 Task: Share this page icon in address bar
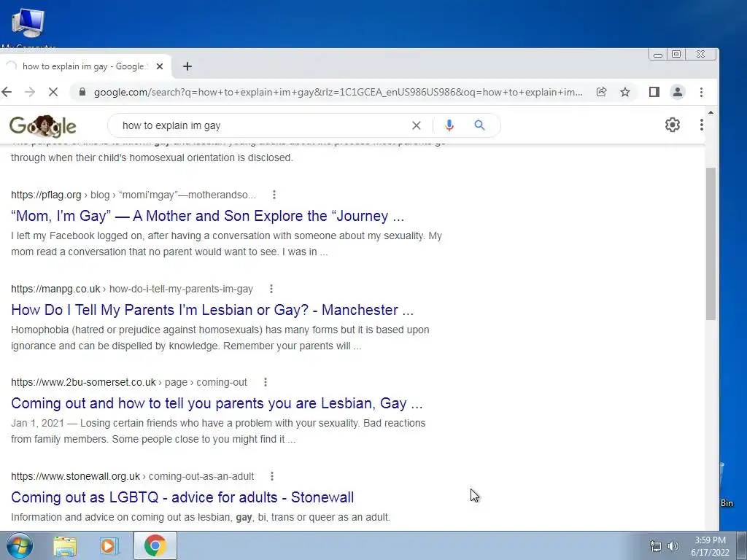[x=601, y=92]
